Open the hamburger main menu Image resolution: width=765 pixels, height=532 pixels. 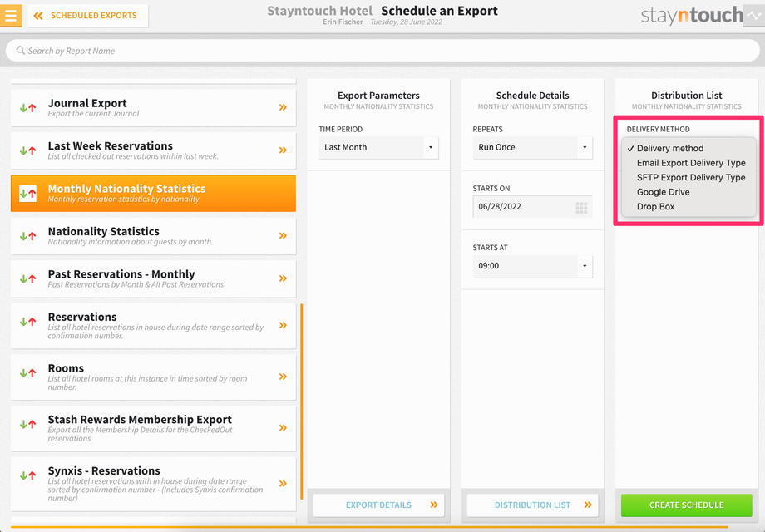11,15
